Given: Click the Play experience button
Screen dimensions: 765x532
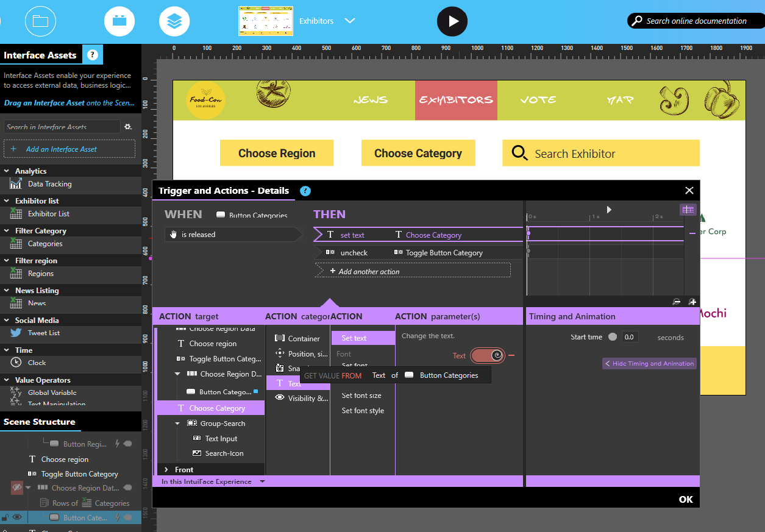Looking at the screenshot, I should [452, 21].
